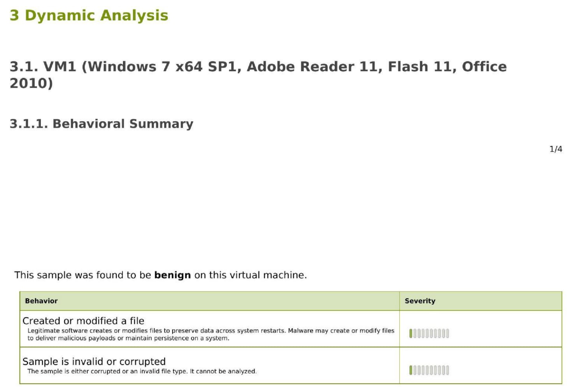572x392 pixels.
Task: Click last gray segment of first severity meter
Action: (447, 333)
